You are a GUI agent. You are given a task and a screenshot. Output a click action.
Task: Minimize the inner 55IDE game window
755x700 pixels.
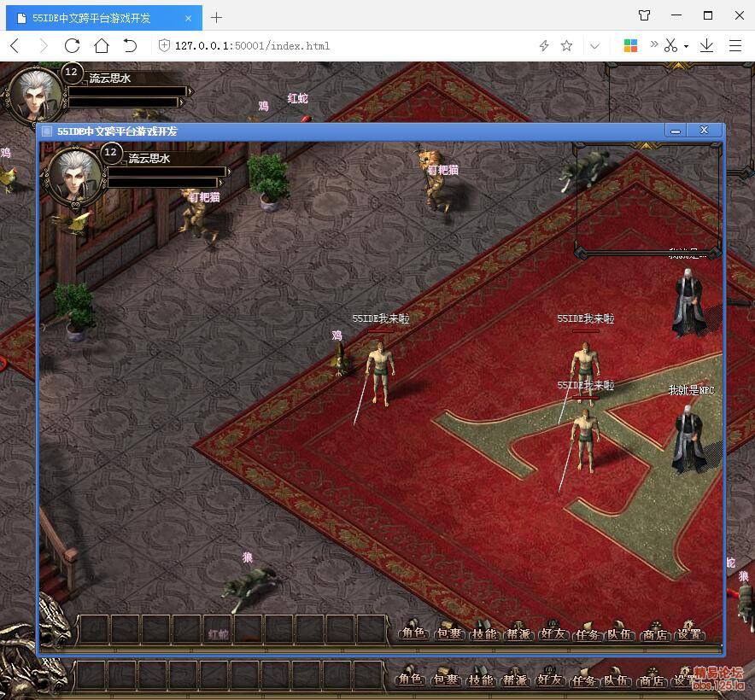pyautogui.click(x=676, y=131)
